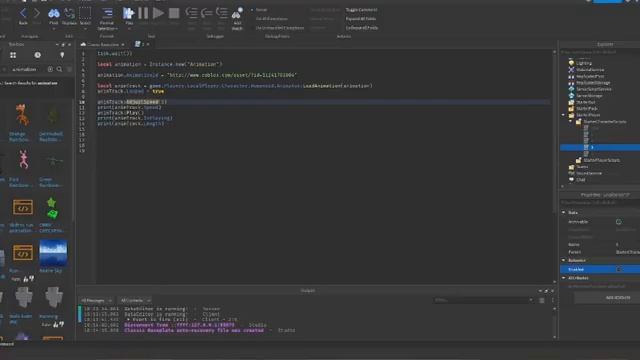Select Teams in the Explorer
Image resolution: width=640 pixels, height=360 pixels.
(x=582, y=167)
